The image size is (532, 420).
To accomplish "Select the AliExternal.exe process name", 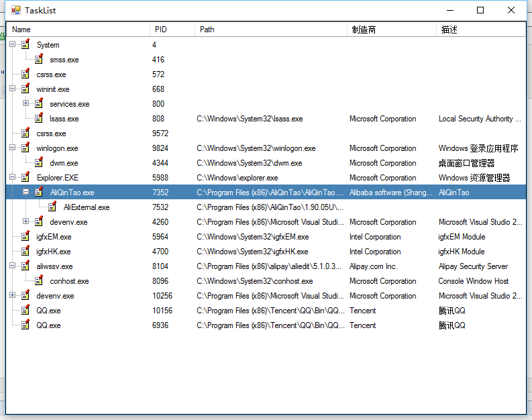I will coord(87,207).
